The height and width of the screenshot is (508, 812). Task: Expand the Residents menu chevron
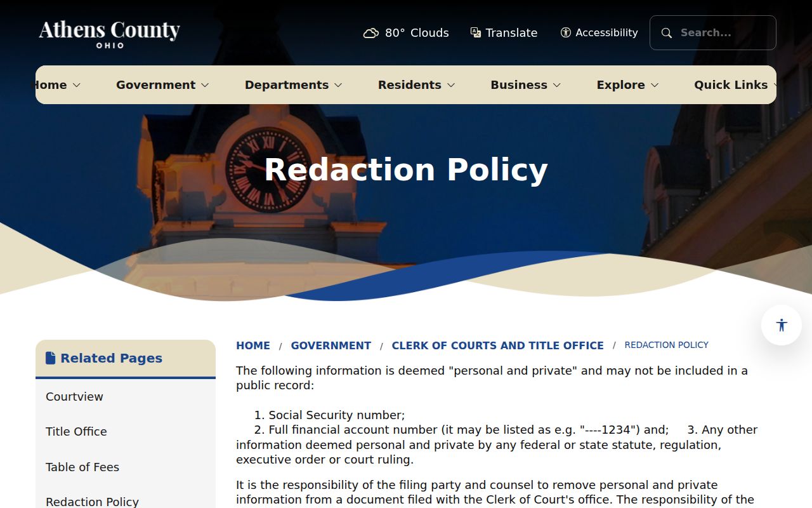[451, 85]
